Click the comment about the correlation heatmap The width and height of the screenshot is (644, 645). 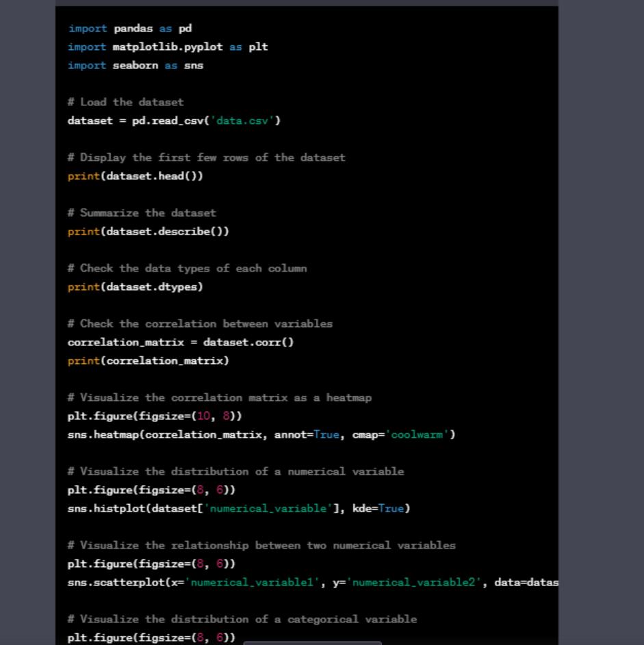point(220,397)
